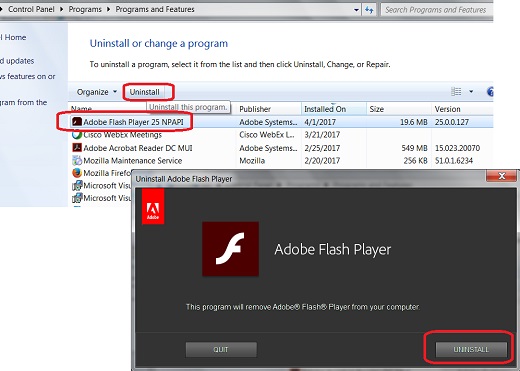Click the 549 MB size cell

click(414, 148)
